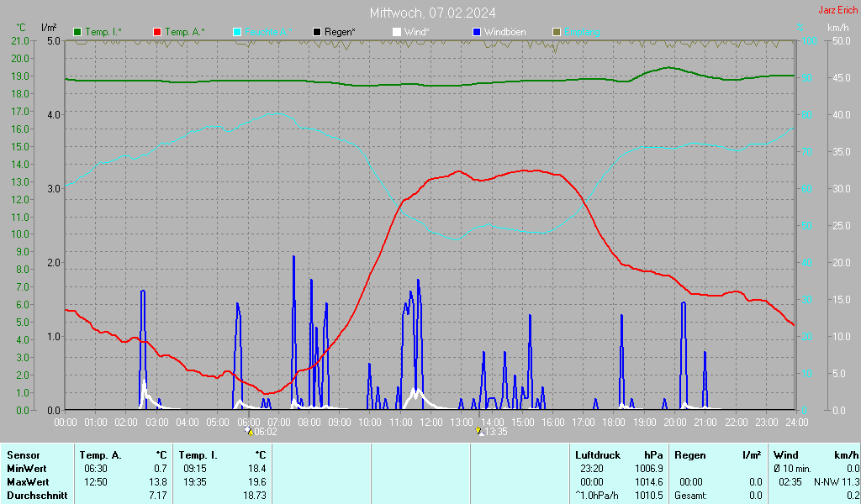This screenshot has height=504, width=861.
Task: Click the sun icon beside 13:35
Action: coord(479,431)
